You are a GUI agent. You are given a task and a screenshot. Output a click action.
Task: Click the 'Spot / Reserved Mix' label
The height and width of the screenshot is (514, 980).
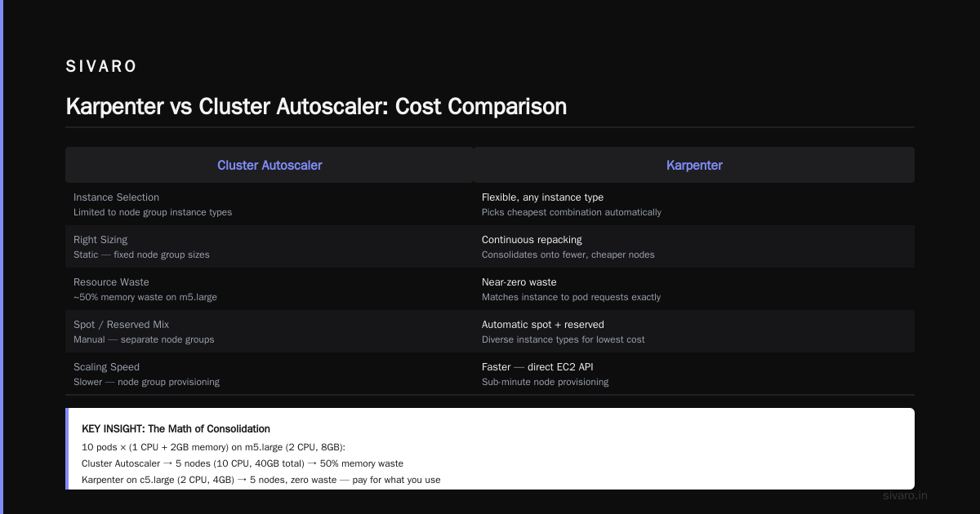[x=121, y=325]
